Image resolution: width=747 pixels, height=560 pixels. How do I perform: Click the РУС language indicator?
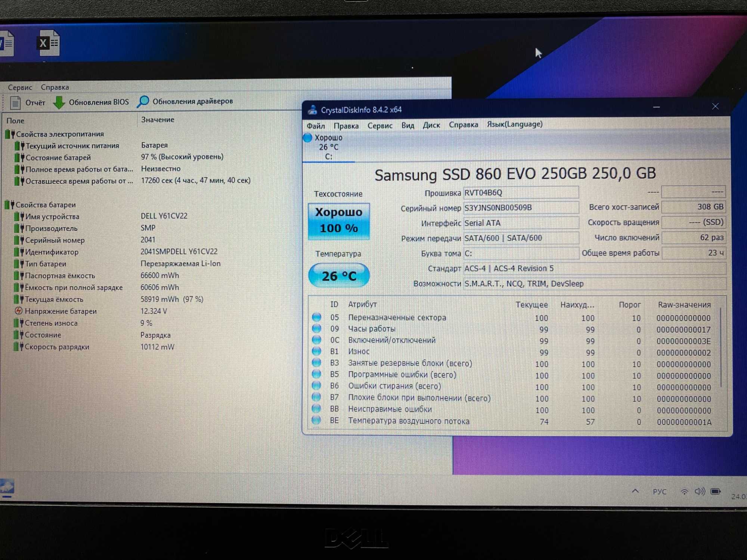[x=660, y=492]
